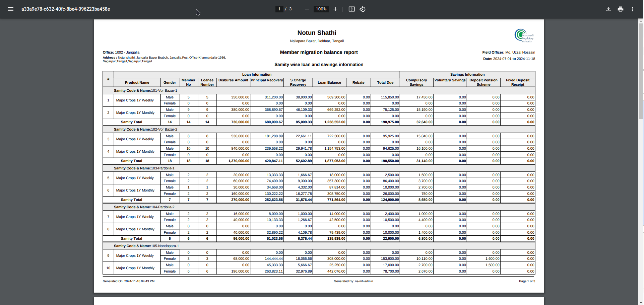The width and height of the screenshot is (644, 305).
Task: Click Samity row 105-Nondopara-1
Action: pos(319,246)
